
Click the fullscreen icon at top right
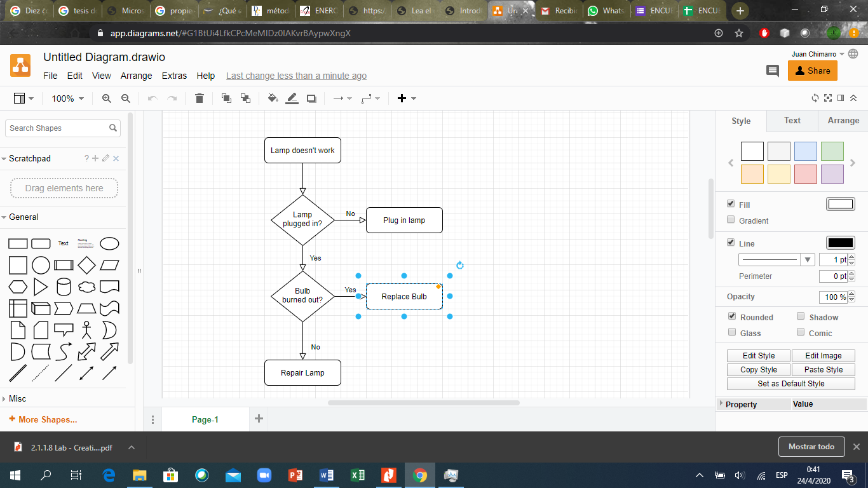click(828, 98)
